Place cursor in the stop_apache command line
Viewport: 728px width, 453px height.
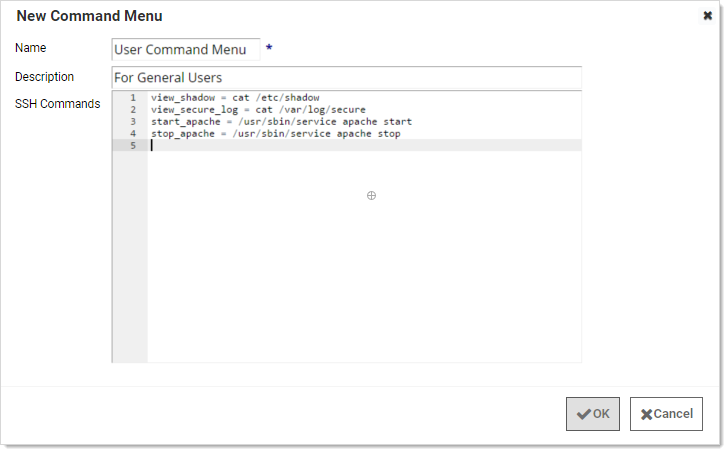pyautogui.click(x=275, y=133)
